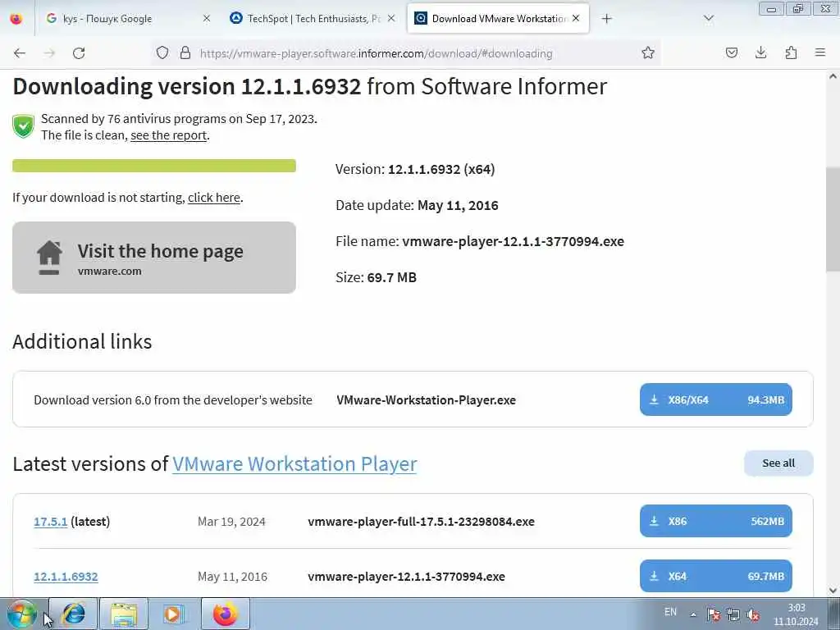840x630 pixels.
Task: Open the Action Center flag icon
Action: tap(713, 614)
